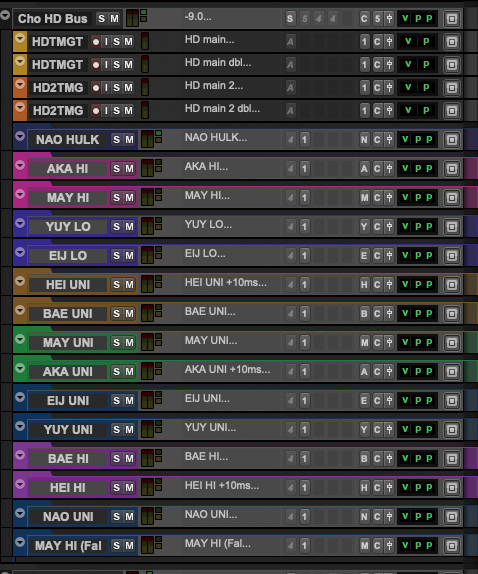Viewport: 478px width, 574px height.
Task: Toggle input monitoring on HD main dbl track
Action: click(106, 65)
